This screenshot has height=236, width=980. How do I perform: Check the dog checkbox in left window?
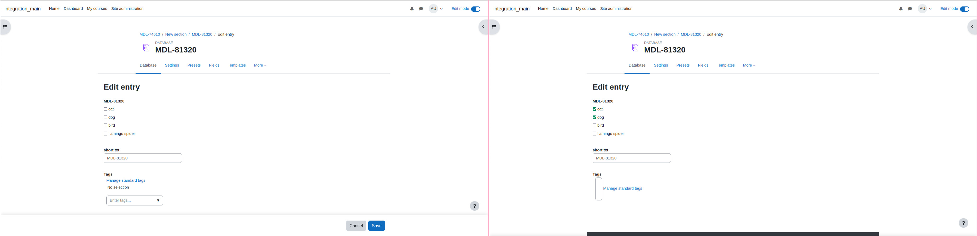105,118
